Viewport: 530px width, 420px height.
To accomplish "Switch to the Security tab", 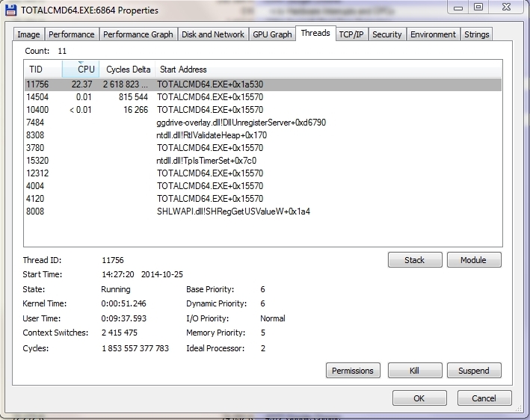I will [386, 34].
